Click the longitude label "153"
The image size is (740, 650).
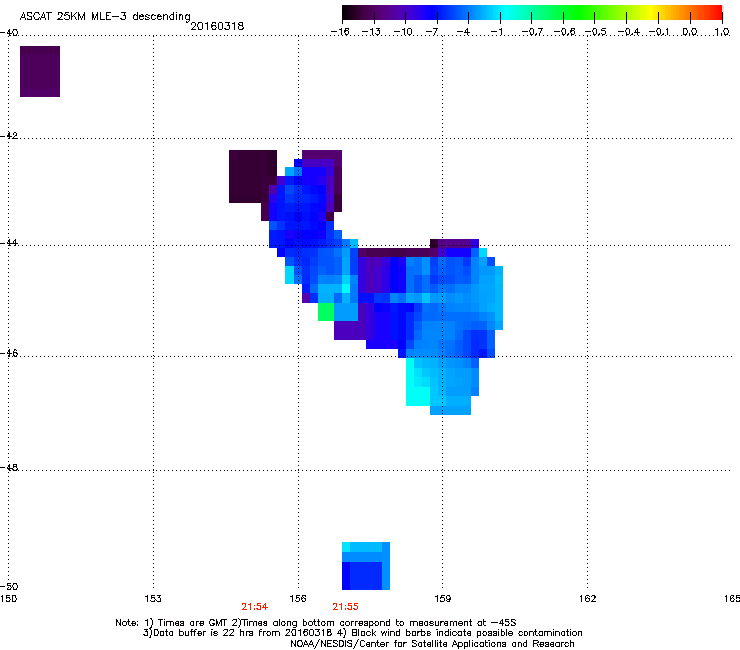[x=153, y=599]
